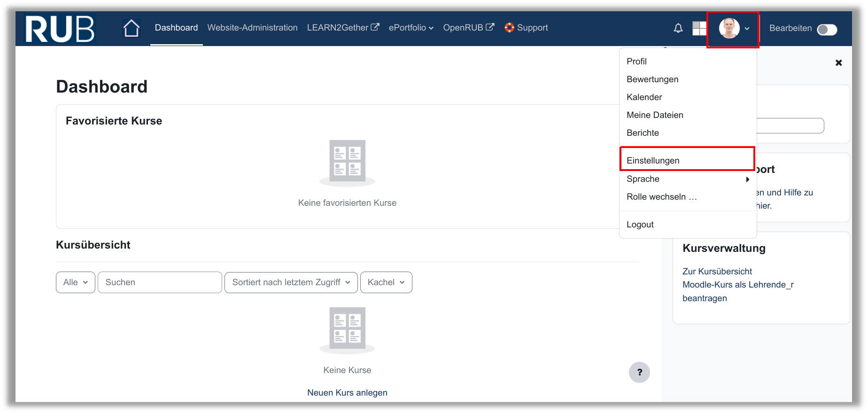Image resolution: width=868 pixels, height=413 pixels.
Task: Open the Zur Kursübersicht link
Action: point(717,272)
